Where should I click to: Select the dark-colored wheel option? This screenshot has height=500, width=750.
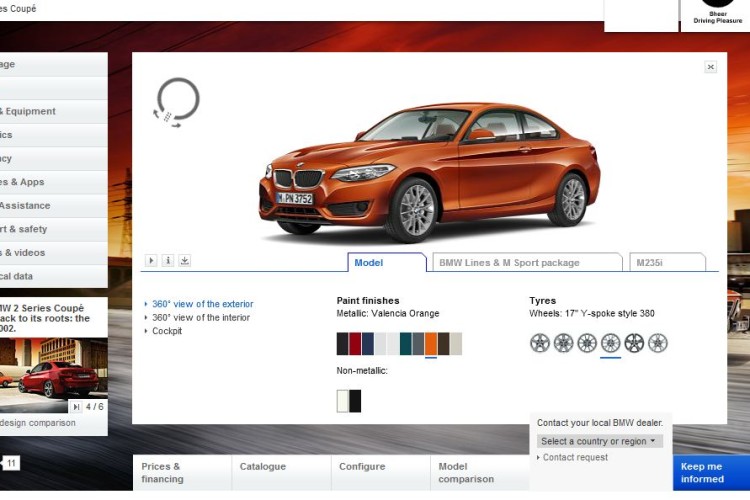tap(634, 343)
